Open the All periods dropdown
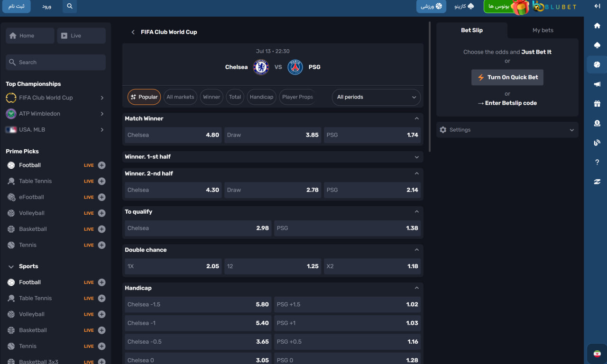This screenshot has width=607, height=364. 376,97
